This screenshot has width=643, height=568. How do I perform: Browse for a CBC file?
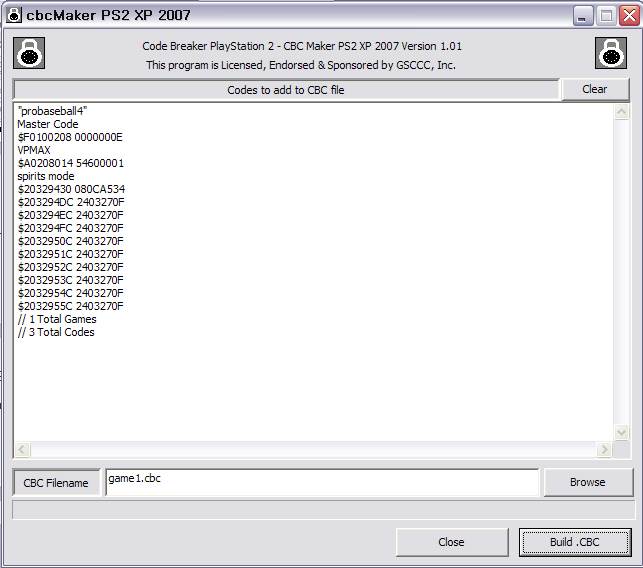tap(588, 482)
